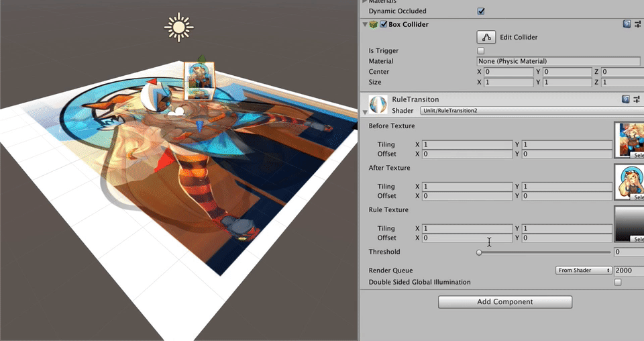Image resolution: width=644 pixels, height=341 pixels.
Task: Collapse the Box Collider foldout arrow
Action: pos(365,25)
